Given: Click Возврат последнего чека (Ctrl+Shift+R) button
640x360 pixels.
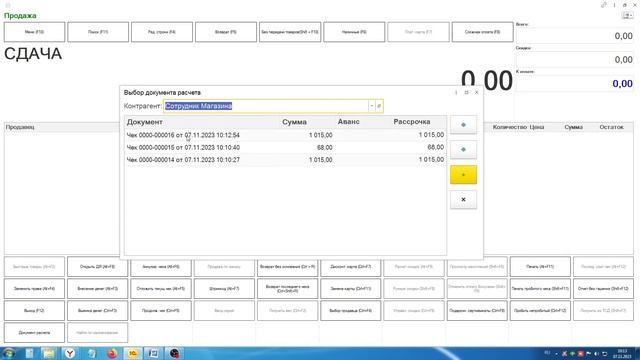Looking at the screenshot, I should coord(287,289).
